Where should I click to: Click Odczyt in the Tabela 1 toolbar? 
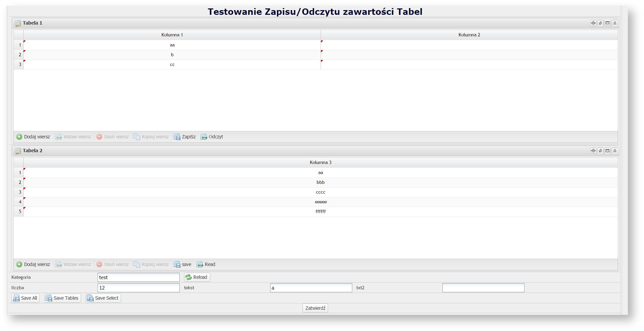coord(212,137)
